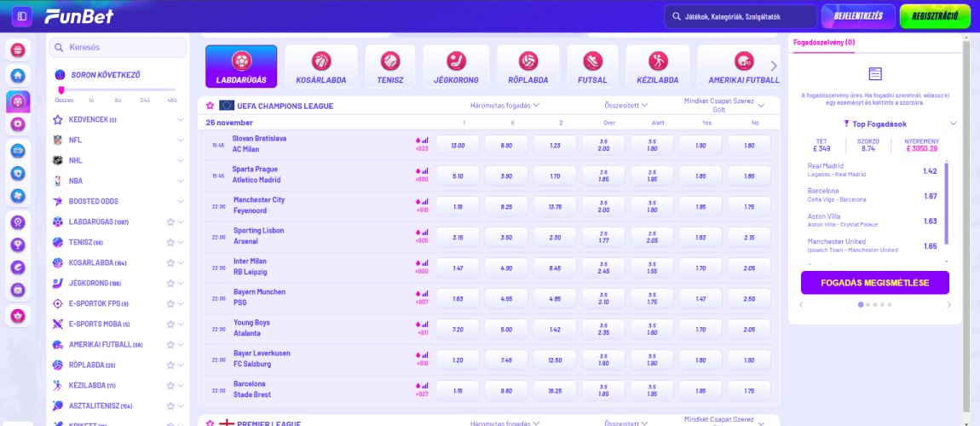Viewport: 980px width, 426px height.
Task: Set time slider to 24ó mark
Action: point(145,100)
